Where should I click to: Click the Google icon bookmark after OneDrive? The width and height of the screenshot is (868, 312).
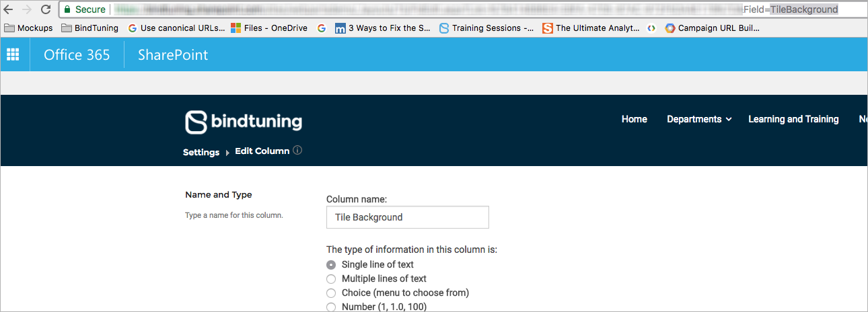coord(322,28)
